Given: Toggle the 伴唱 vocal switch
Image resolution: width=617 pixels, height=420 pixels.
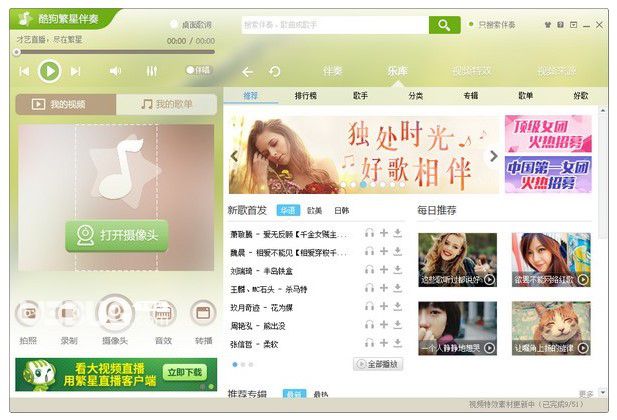Looking at the screenshot, I should [198, 70].
